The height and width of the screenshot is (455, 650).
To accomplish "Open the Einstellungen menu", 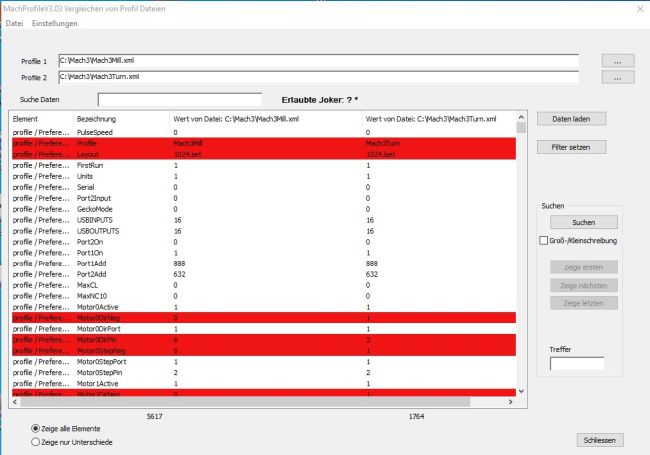I will tap(53, 23).
